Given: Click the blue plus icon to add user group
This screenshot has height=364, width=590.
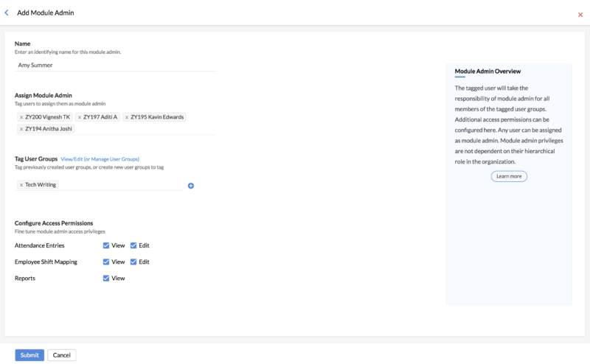Looking at the screenshot, I should pos(191,186).
